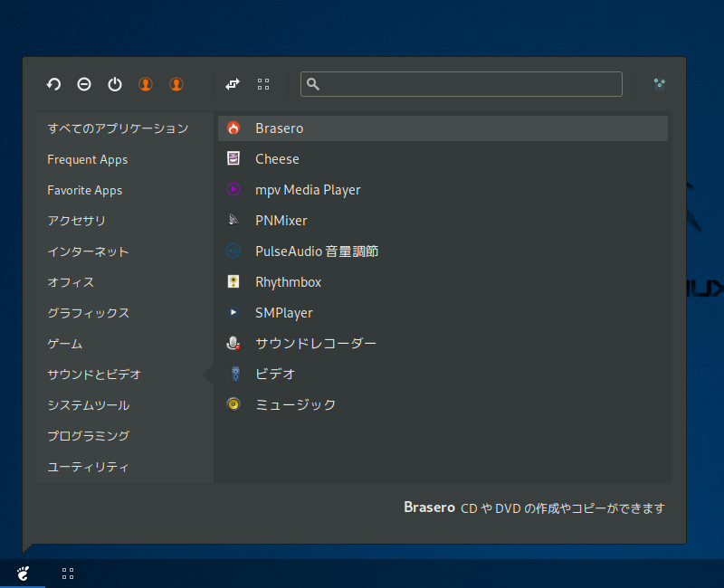Click the grid icon beside search box
Viewport: 724px width, 588px height.
click(263, 84)
